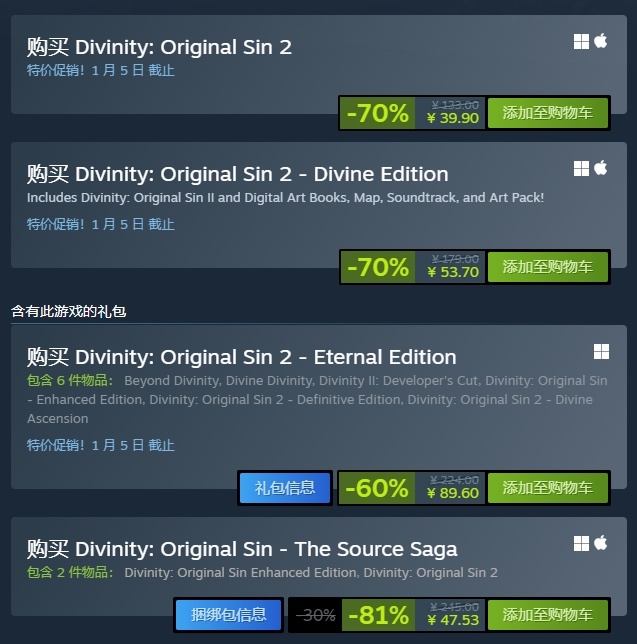Click the -70% discount badge at ¥39.90
Viewport: 637px width, 644px height.
tap(377, 113)
